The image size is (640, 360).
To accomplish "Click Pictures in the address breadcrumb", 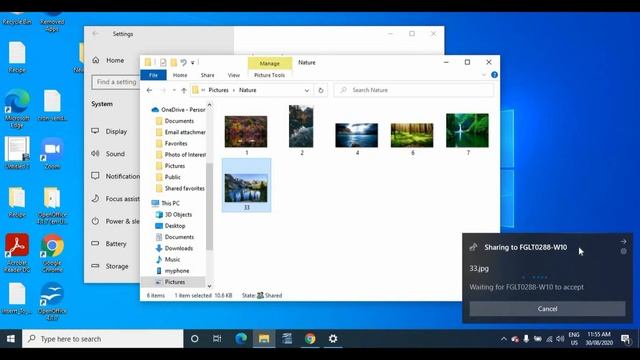I will [x=218, y=90].
